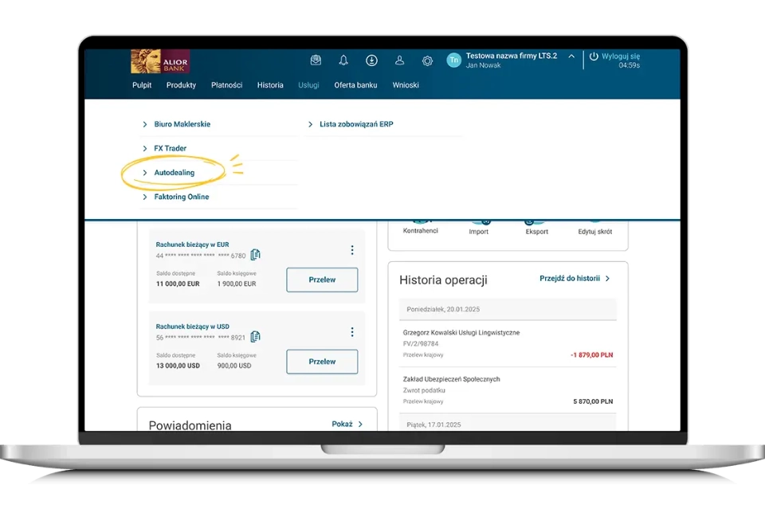Open the user profile icon

coord(399,60)
